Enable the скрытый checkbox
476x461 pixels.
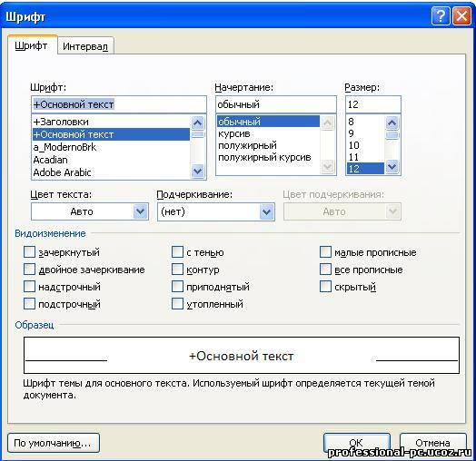325,286
